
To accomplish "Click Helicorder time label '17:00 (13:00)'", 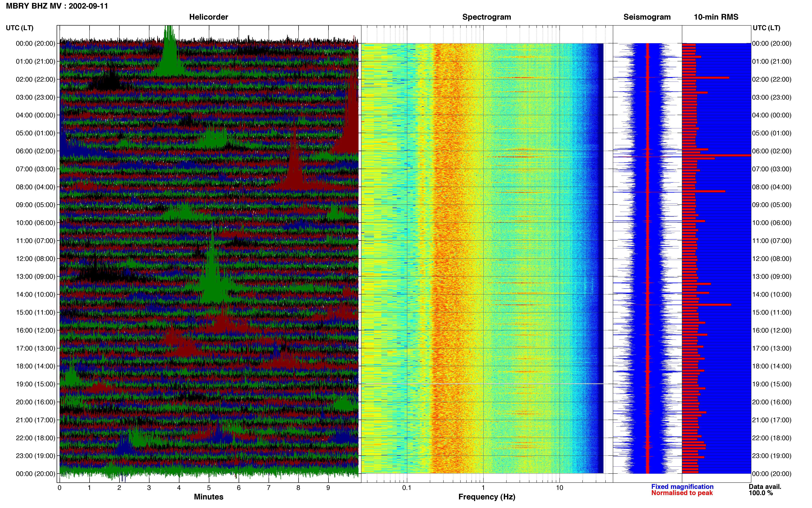I will click(x=36, y=348).
